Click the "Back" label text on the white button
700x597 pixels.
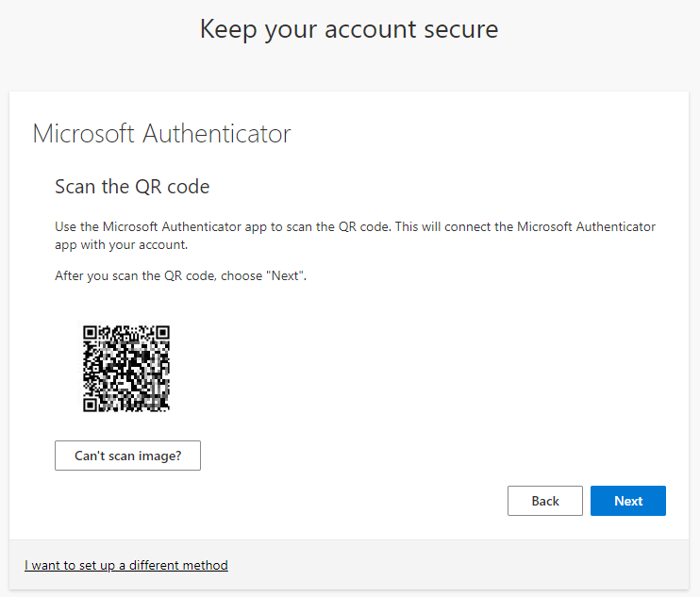click(x=544, y=501)
